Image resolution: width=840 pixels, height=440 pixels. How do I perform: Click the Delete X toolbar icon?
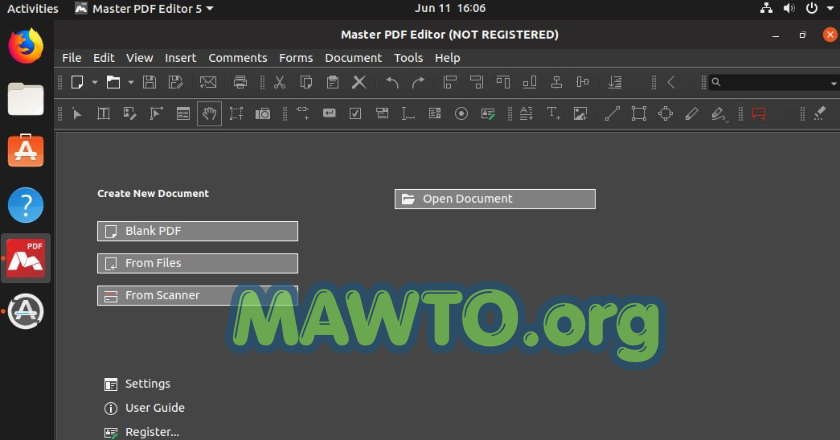(359, 82)
